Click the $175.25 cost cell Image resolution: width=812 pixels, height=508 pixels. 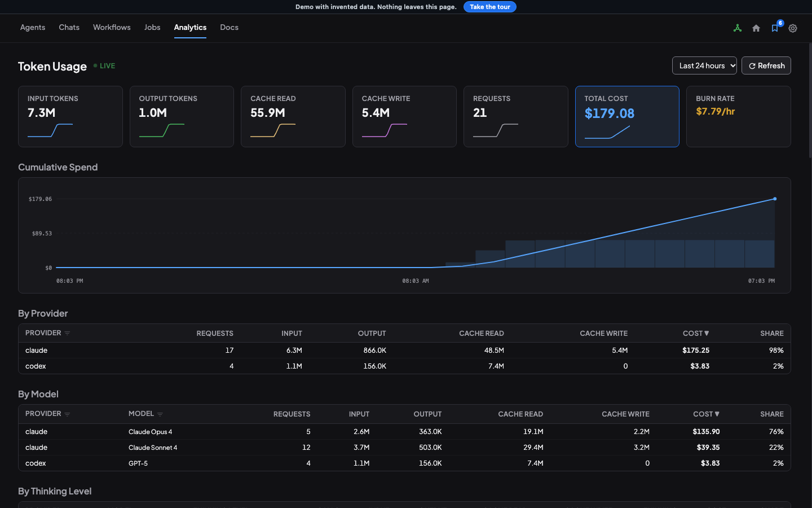(696, 351)
